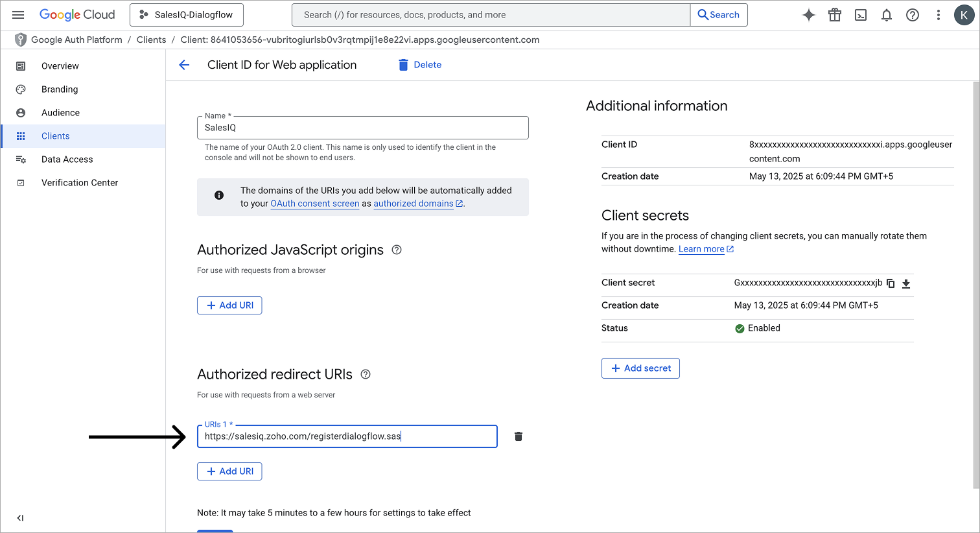The image size is (980, 533).
Task: Open Gemini AI assistant sparkle icon
Action: (808, 15)
